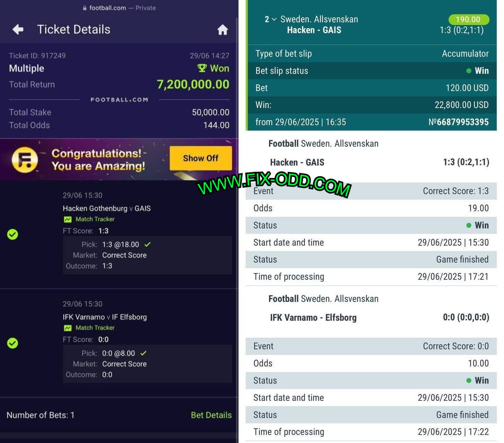Click green check beside 1:3 @18.00 pick
504x443 pixels.
point(147,244)
